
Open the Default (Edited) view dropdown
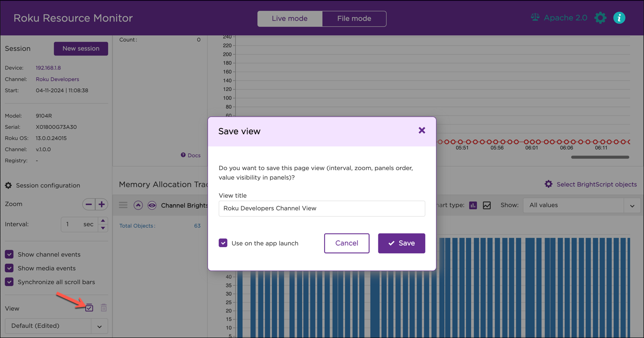[99, 326]
